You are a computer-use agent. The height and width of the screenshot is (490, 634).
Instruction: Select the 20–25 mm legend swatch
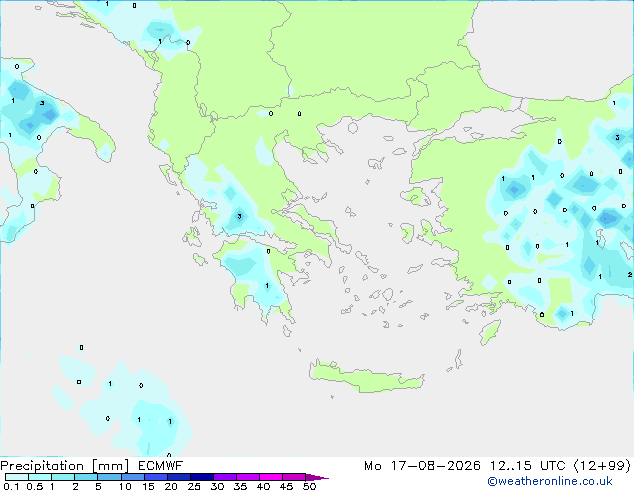coord(179,477)
